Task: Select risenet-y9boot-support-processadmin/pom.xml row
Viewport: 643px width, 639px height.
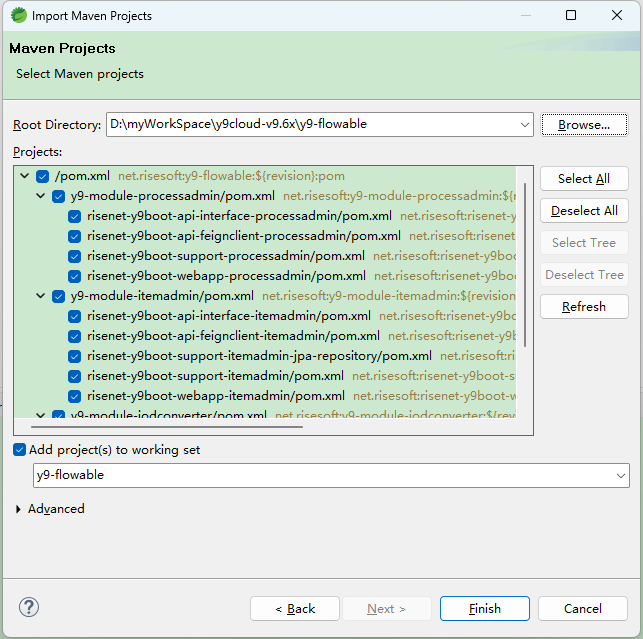Action: 226,256
